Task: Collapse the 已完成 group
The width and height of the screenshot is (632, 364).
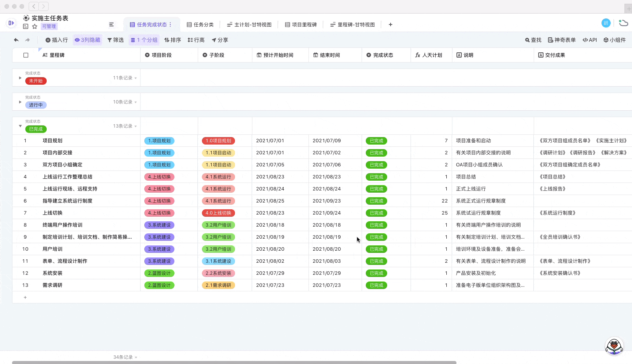Action: click(20, 126)
